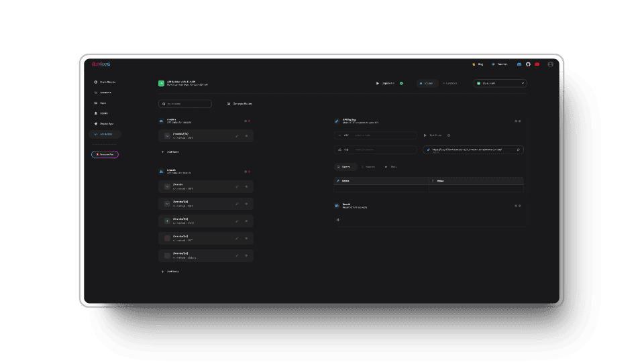
Task: Open API Builder in the sidebar
Action: pyautogui.click(x=105, y=134)
